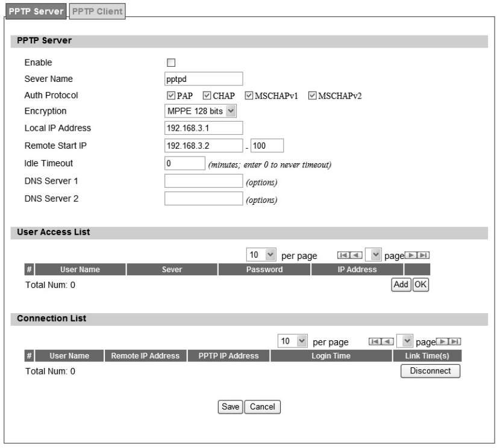The width and height of the screenshot is (500, 448).
Task: Click the Idle Timeout field
Action: [x=185, y=163]
